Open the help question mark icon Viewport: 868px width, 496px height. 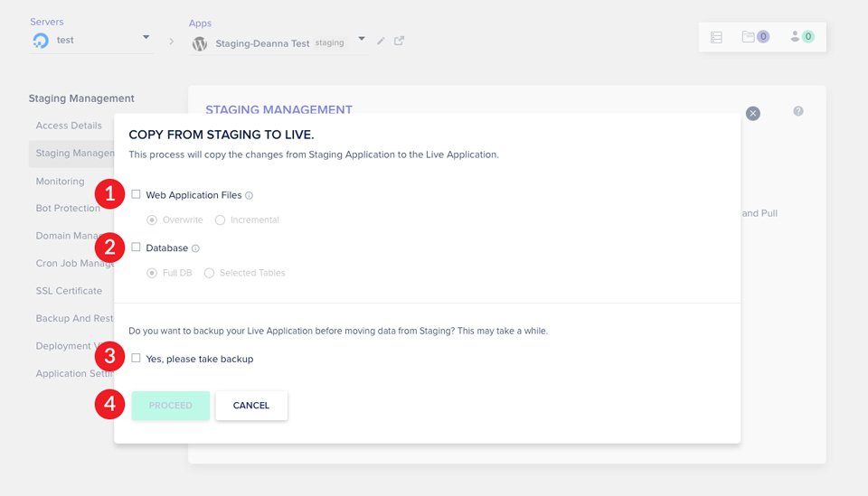click(x=798, y=111)
